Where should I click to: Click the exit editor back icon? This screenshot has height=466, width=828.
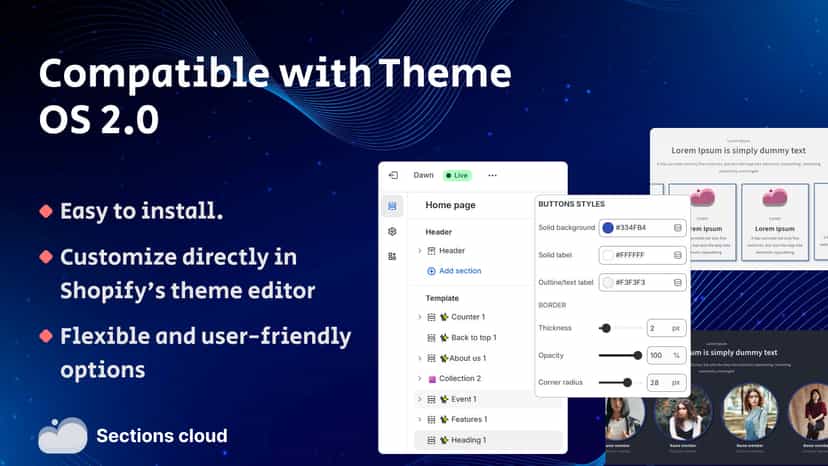click(x=393, y=175)
